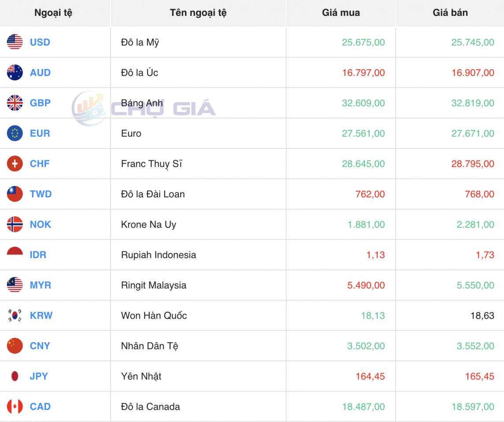This screenshot has width=504, height=422.
Task: Open the USD currency link
Action: (40, 42)
